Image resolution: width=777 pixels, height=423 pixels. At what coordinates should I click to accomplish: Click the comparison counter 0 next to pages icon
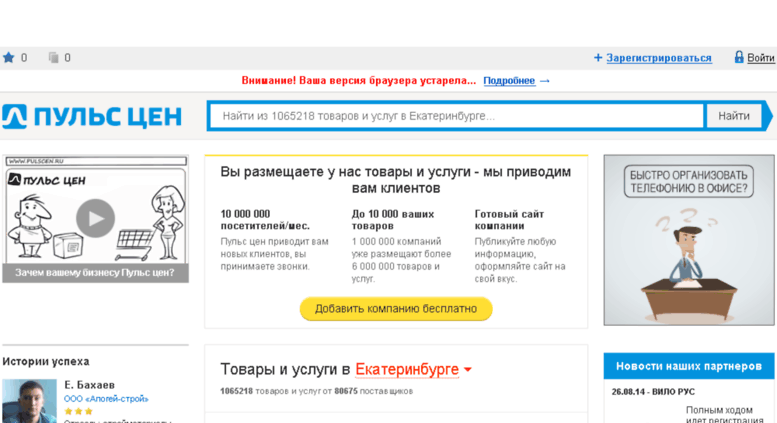pos(67,58)
